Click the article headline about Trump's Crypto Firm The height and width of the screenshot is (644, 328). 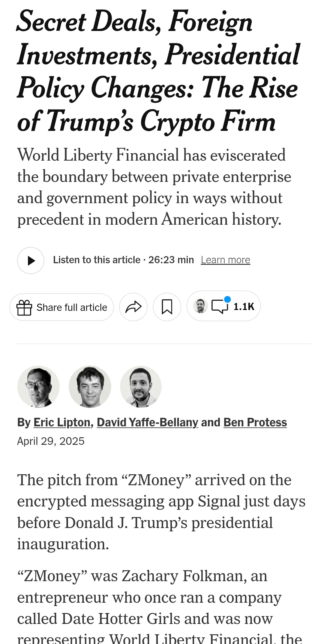158,71
